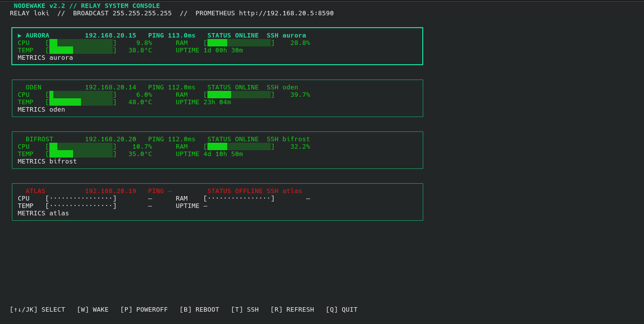Viewport: 644px width, 324px height.
Task: Click the BIFROST CPU usage bar
Action: point(81,147)
